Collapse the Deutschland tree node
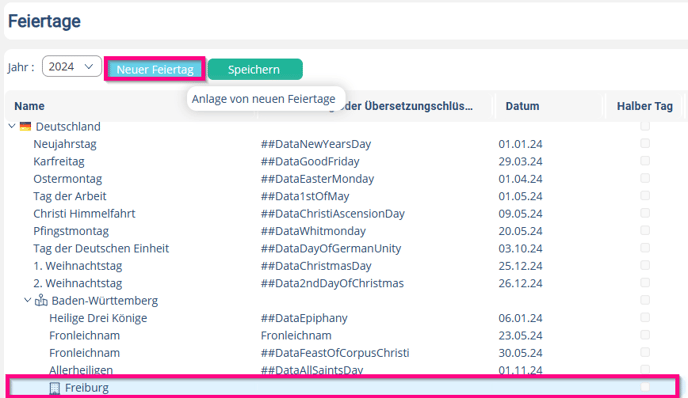The image size is (688, 398). pos(12,126)
